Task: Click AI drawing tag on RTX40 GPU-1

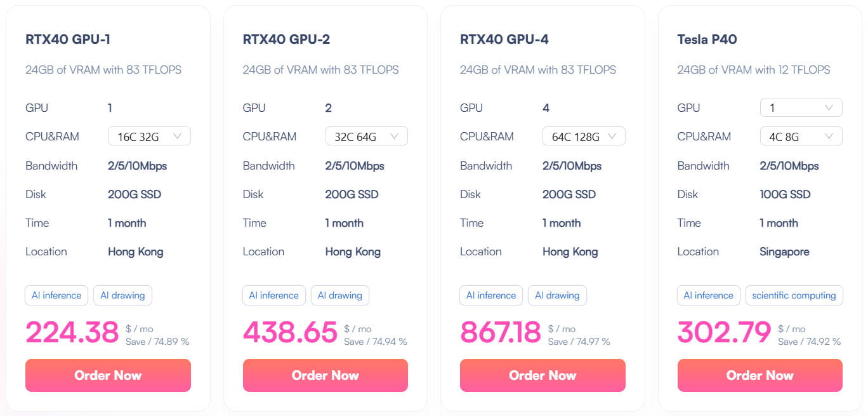Action: 122,295
